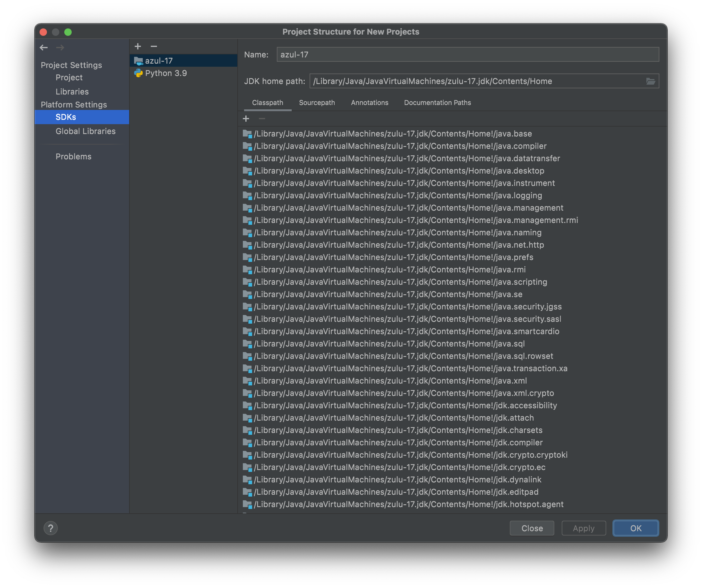Select the jdk.editpad classpath entry
This screenshot has width=702, height=588.
(452, 492)
